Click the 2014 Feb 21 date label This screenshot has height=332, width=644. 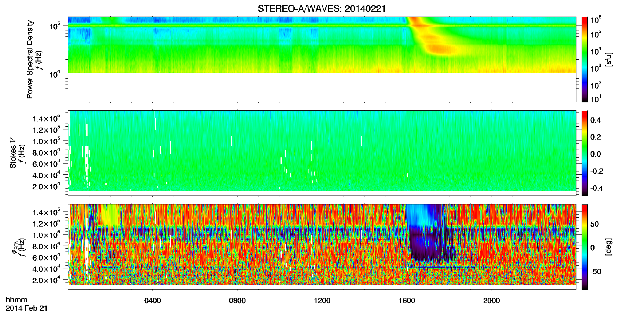tap(27, 308)
